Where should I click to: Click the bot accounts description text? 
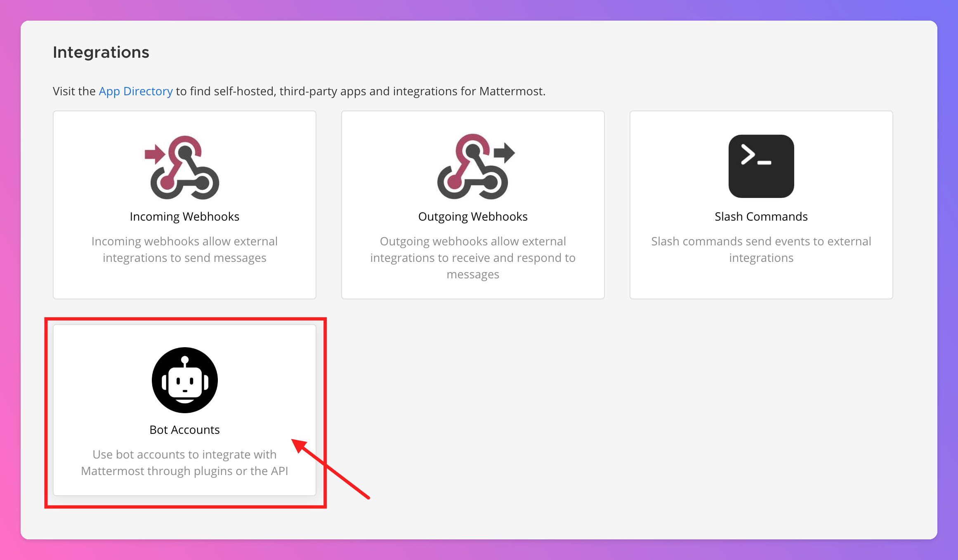(x=184, y=463)
